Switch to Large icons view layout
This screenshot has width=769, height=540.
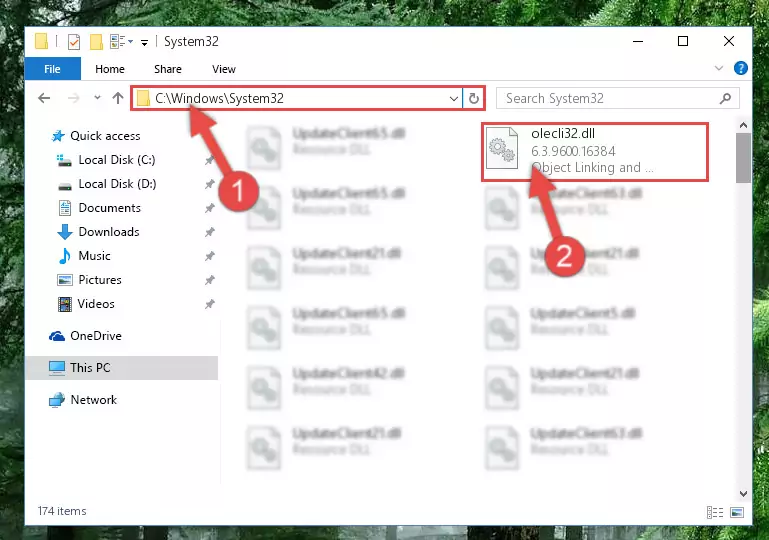pyautogui.click(x=737, y=513)
